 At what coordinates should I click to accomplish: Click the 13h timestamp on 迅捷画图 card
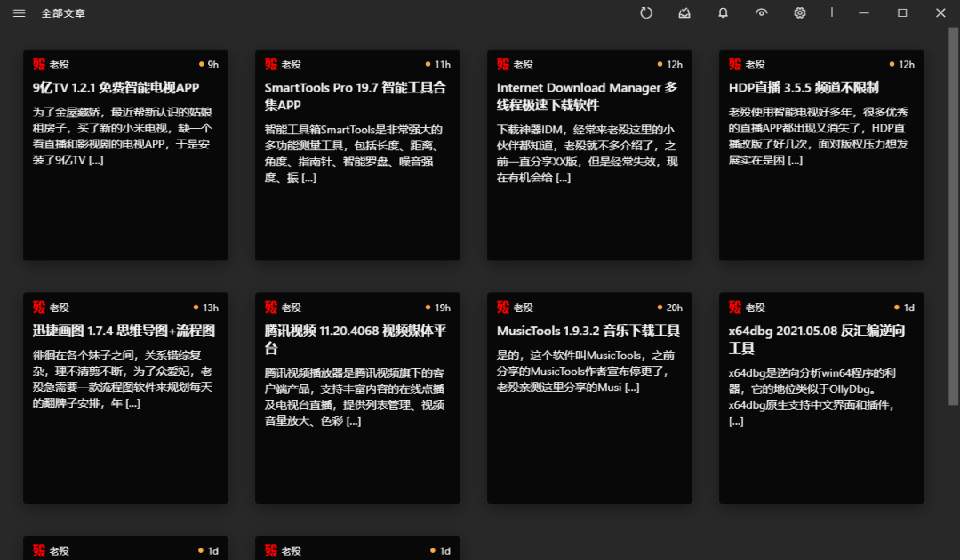click(x=211, y=308)
